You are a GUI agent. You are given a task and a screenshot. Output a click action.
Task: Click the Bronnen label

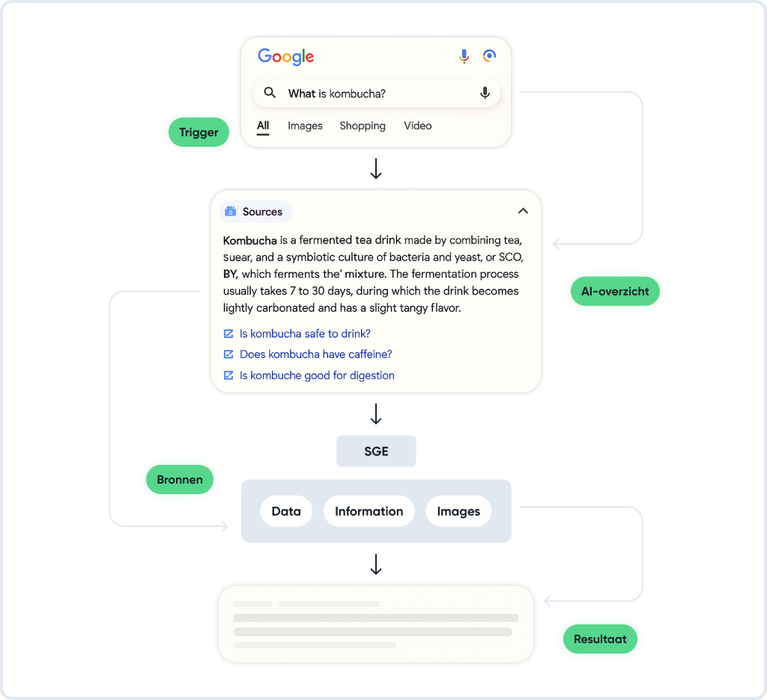[180, 480]
